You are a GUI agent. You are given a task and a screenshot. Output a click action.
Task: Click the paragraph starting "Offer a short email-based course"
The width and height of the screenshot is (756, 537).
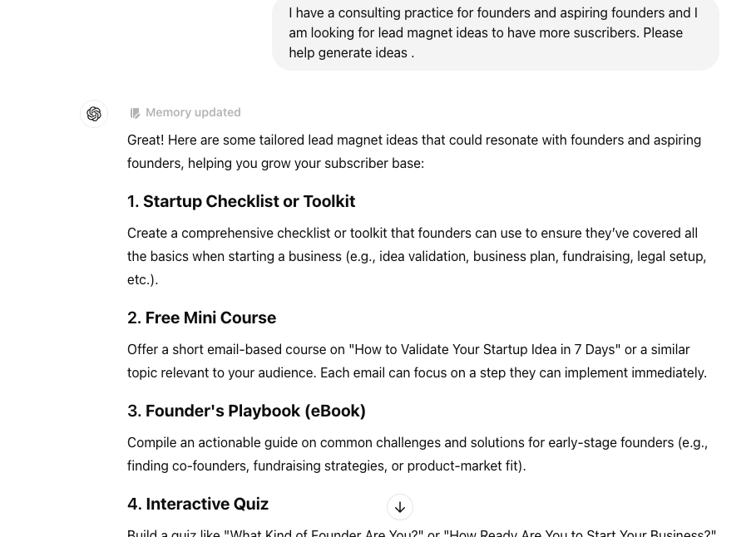click(417, 361)
